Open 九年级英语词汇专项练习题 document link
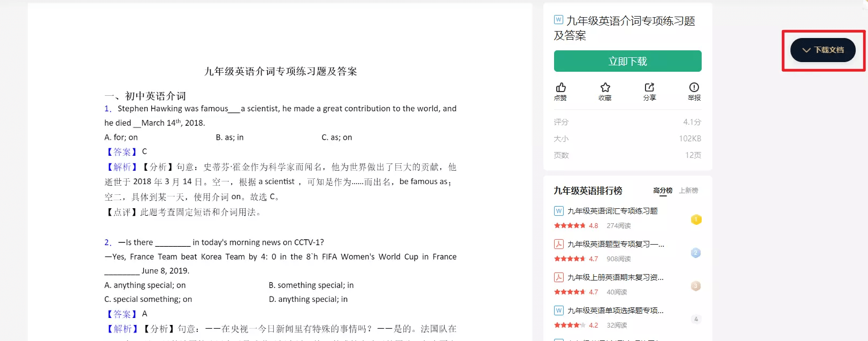868x341 pixels. [x=612, y=211]
